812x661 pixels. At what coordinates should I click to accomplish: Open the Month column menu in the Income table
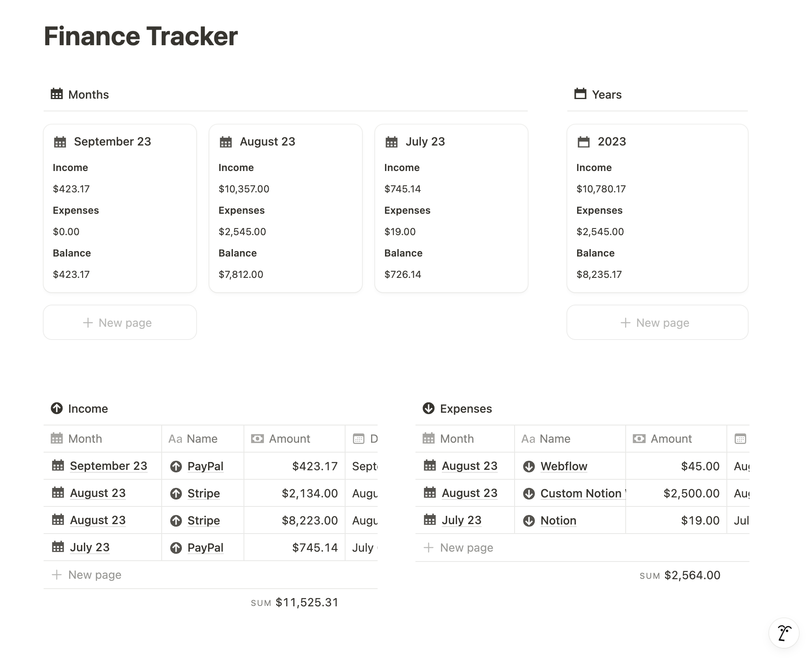(x=85, y=439)
